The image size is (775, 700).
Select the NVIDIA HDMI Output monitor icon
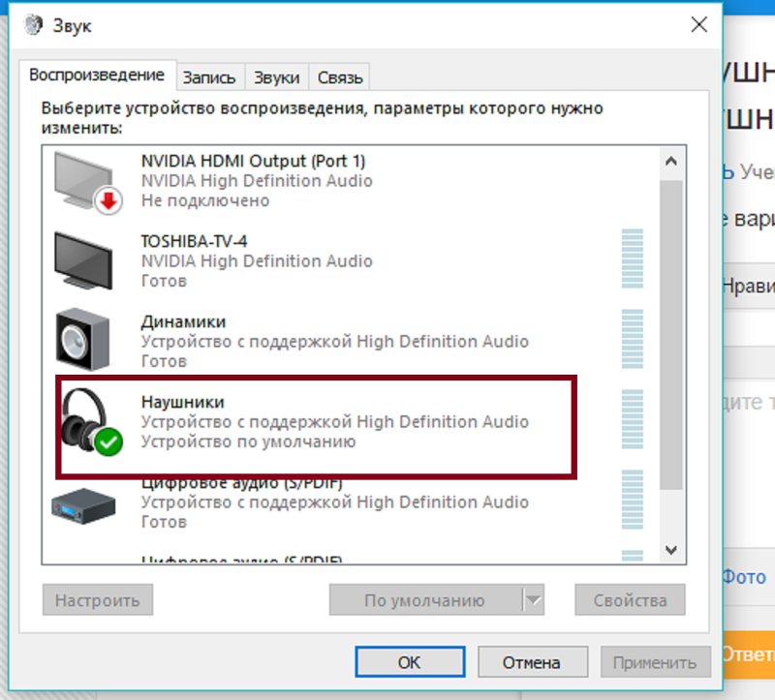pos(87,182)
